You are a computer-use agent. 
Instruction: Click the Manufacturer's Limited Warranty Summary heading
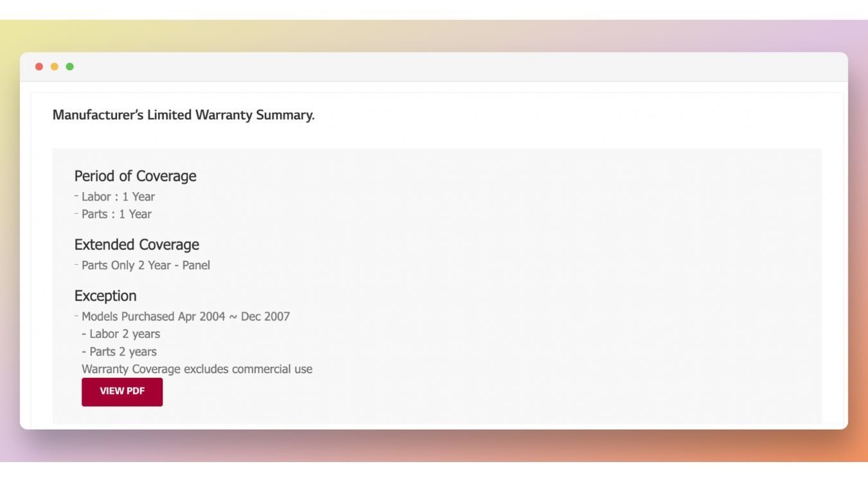click(x=183, y=116)
